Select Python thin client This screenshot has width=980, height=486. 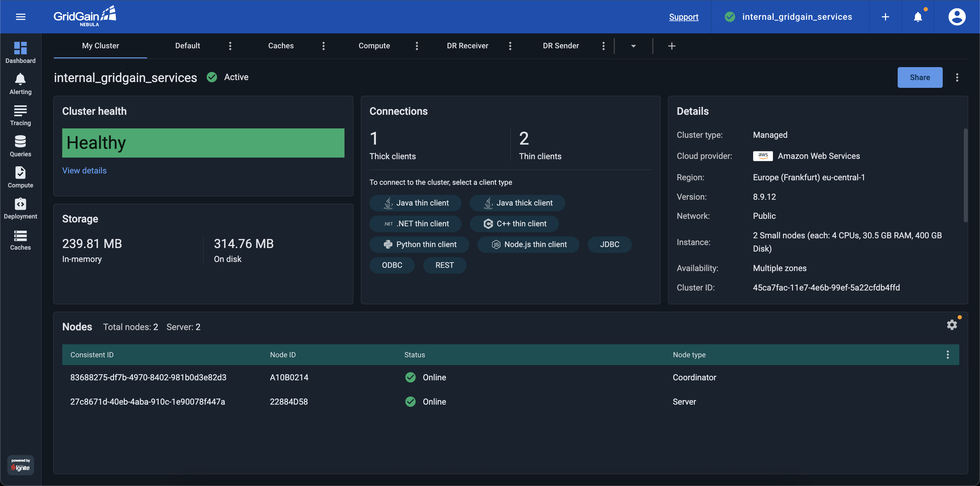coord(419,244)
